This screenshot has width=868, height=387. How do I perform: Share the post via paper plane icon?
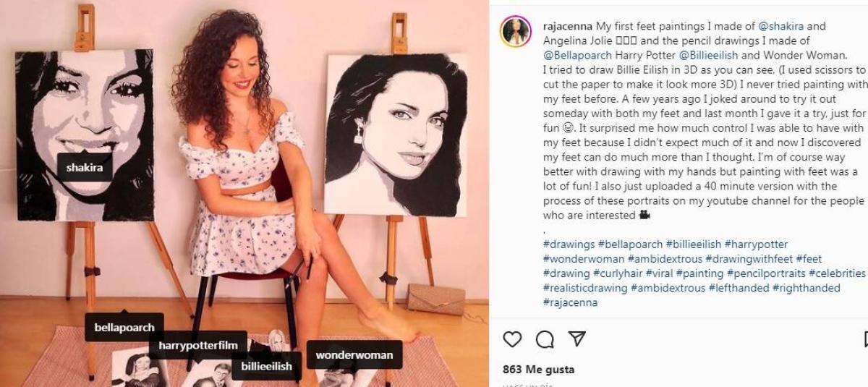(x=576, y=339)
